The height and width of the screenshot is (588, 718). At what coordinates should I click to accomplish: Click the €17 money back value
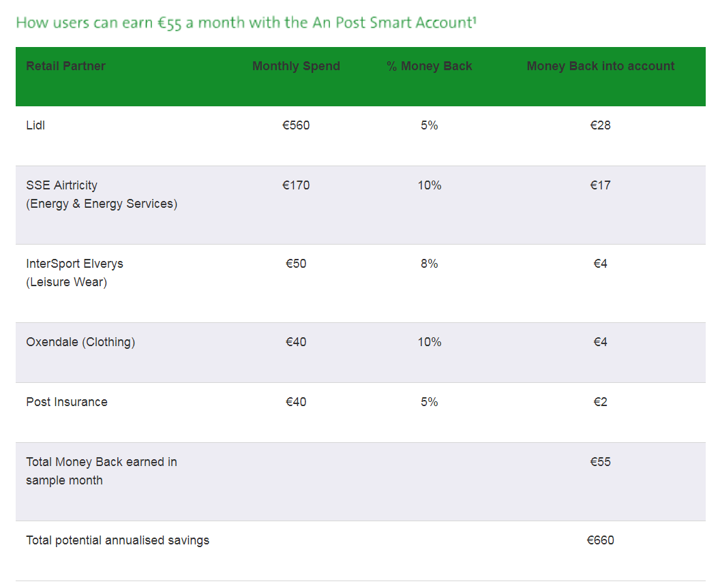pos(600,185)
